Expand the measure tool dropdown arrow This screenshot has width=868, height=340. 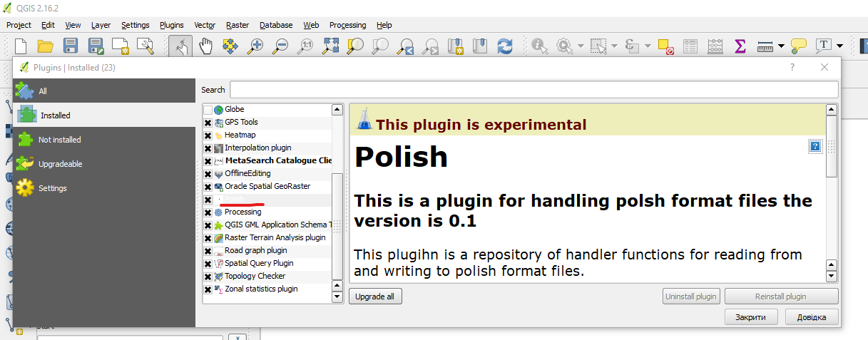click(x=781, y=46)
